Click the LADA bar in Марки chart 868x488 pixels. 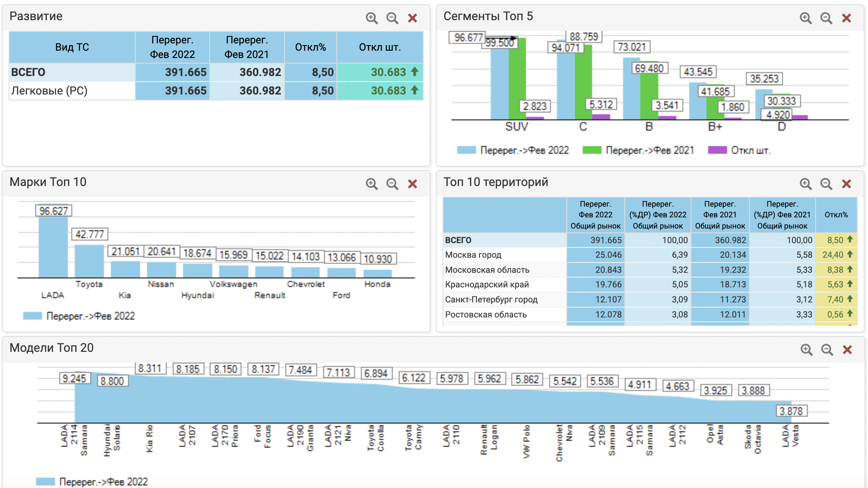pyautogui.click(x=53, y=247)
